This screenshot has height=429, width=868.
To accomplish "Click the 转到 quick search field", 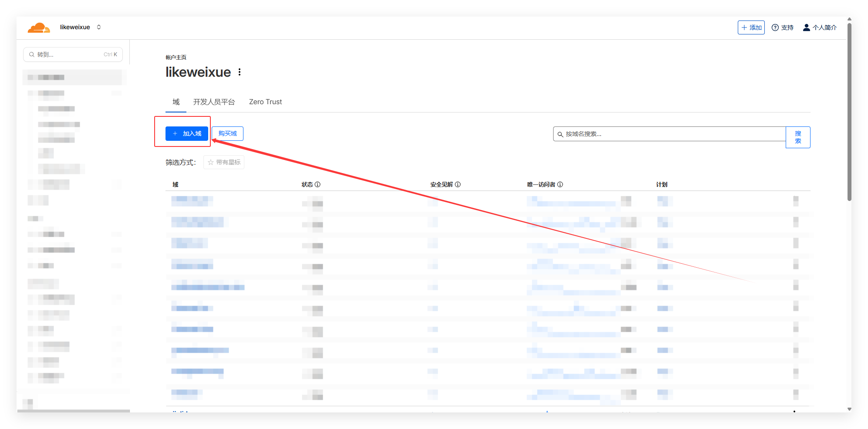I will 73,54.
